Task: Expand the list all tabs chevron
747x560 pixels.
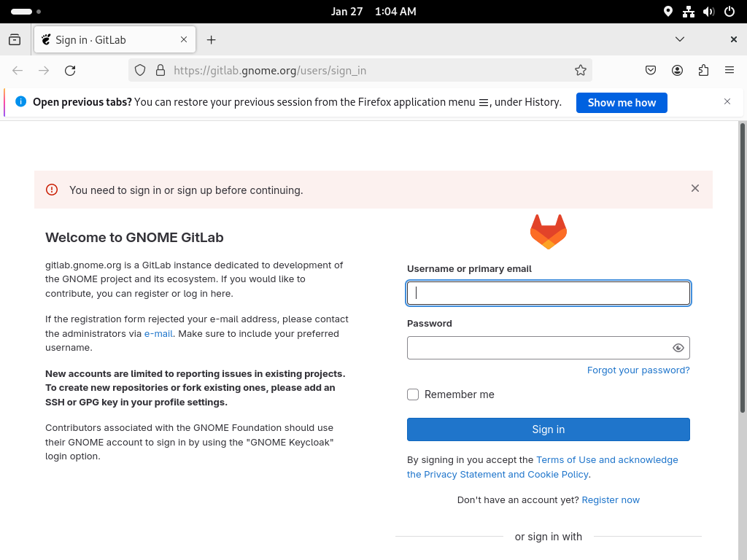Action: pos(680,39)
